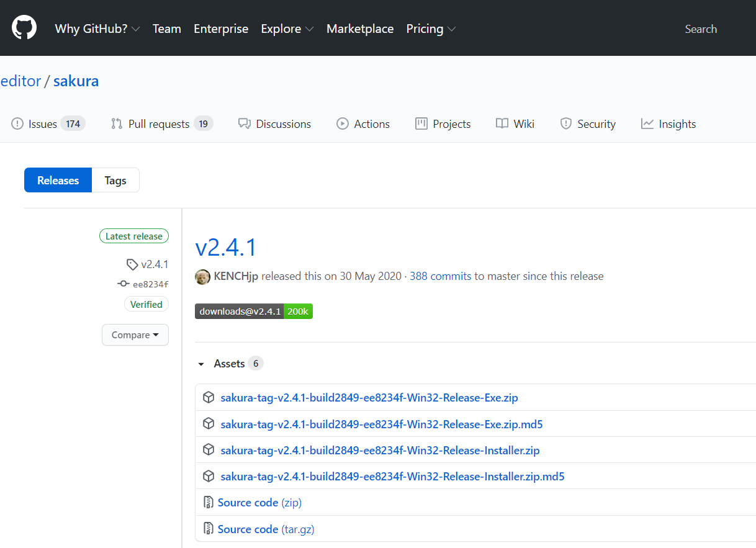
Task: Expand the Pricing dropdown menu
Action: coord(431,29)
